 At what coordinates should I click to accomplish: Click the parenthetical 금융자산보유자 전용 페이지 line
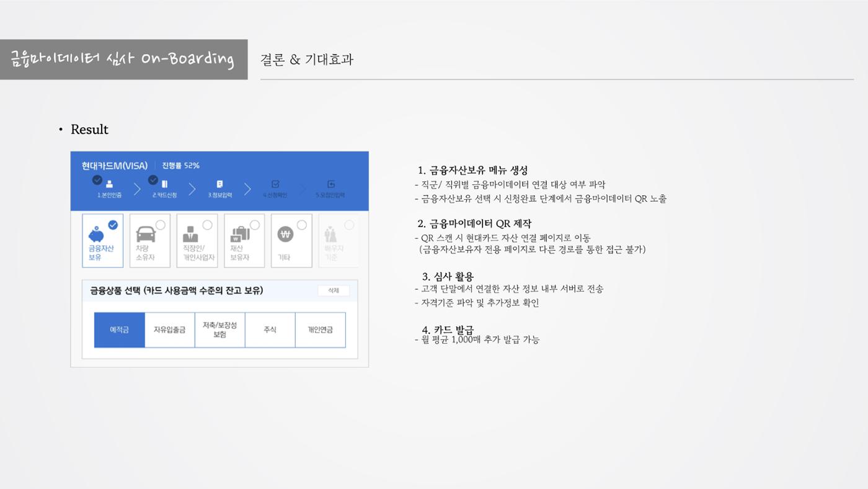tap(533, 249)
